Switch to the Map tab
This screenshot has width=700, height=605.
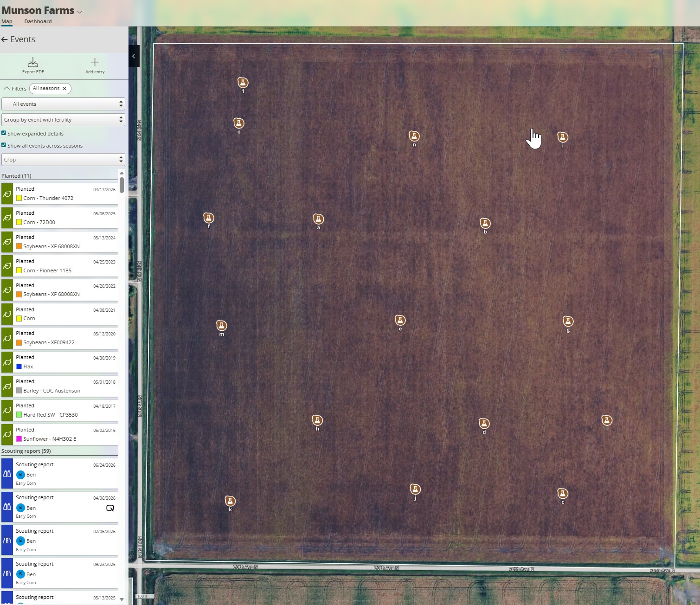point(7,21)
